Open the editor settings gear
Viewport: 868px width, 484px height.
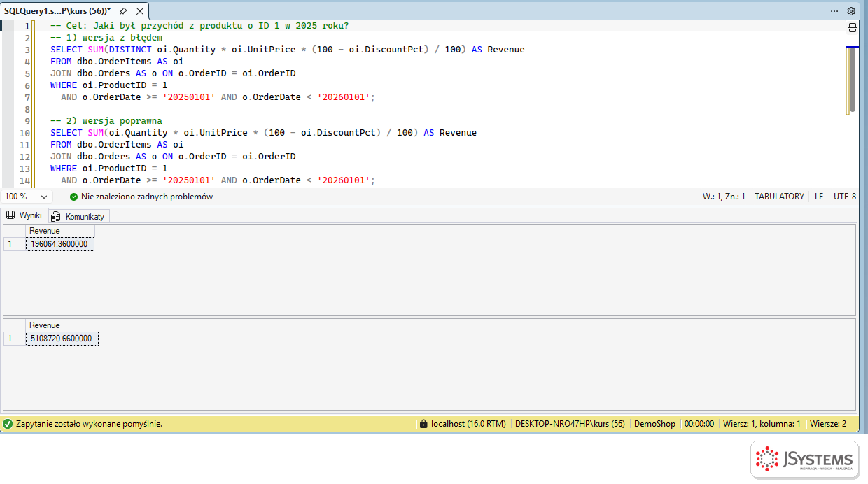tap(851, 11)
